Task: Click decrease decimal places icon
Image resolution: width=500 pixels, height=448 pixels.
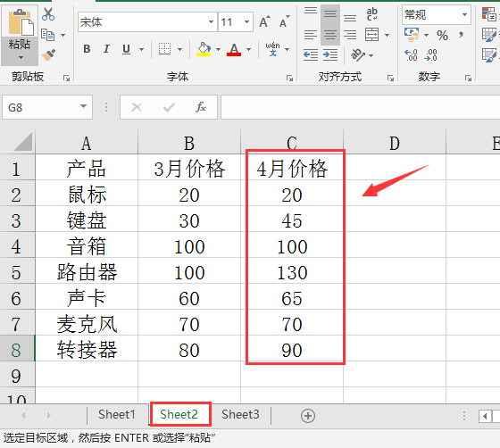Action: click(x=430, y=55)
